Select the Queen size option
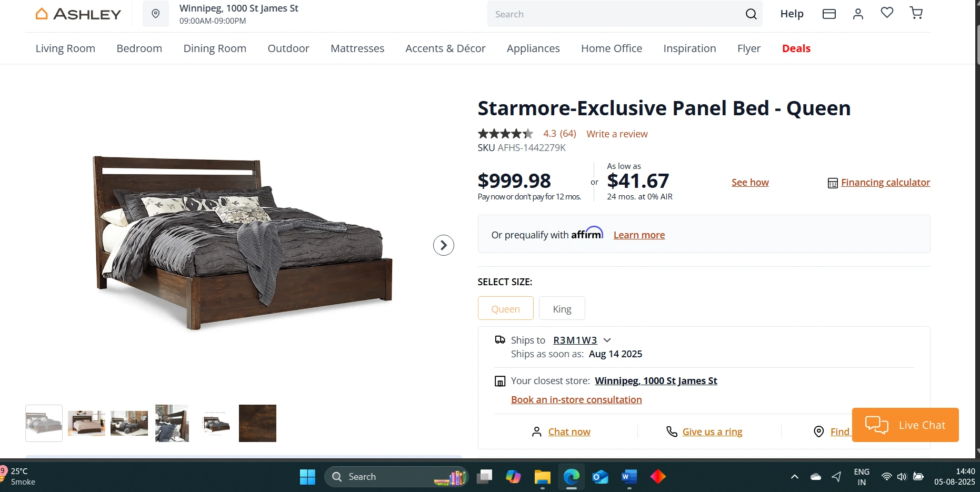This screenshot has height=492, width=980. [505, 308]
